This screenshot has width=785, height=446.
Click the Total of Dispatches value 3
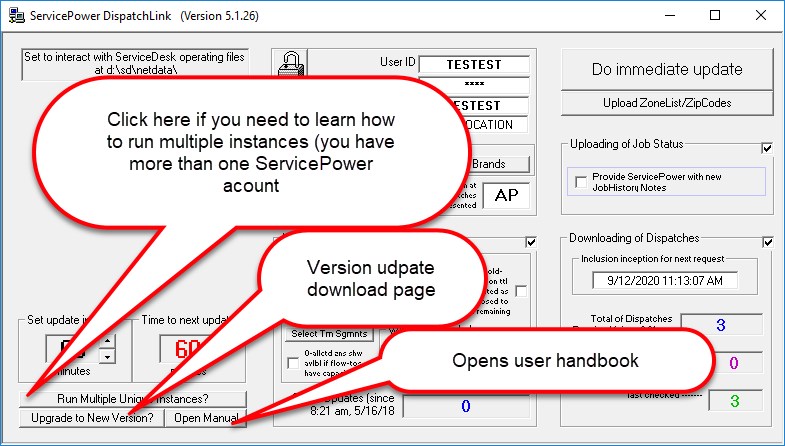[x=721, y=325]
